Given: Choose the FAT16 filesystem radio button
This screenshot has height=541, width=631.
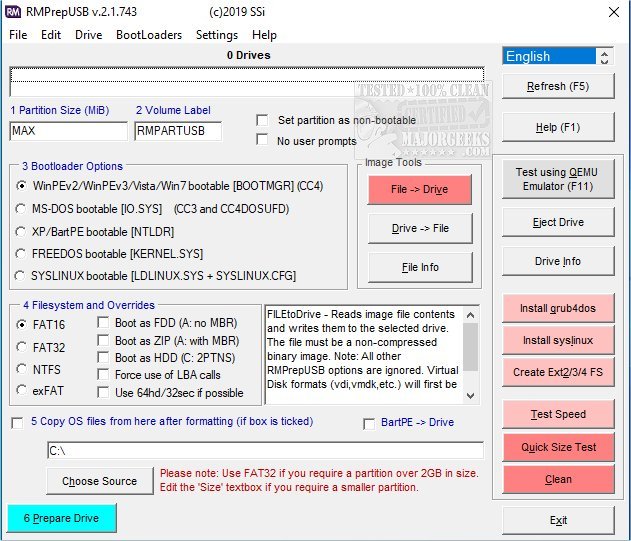Looking at the screenshot, I should pos(21,324).
